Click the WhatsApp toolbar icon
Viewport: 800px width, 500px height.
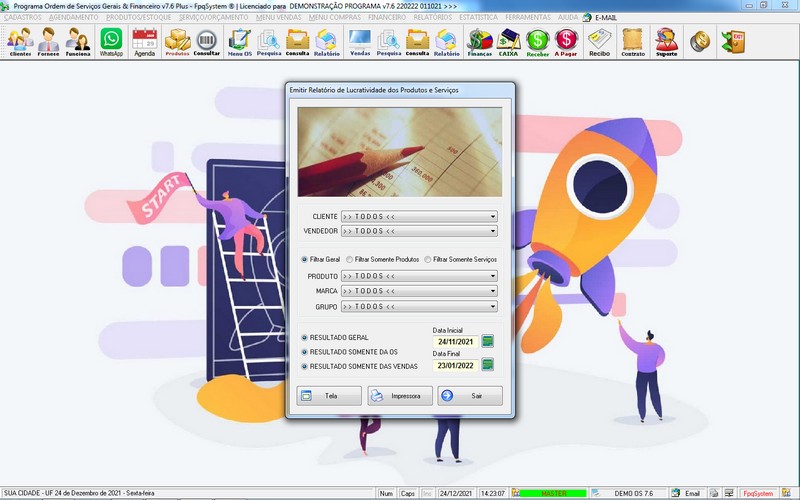[111, 41]
